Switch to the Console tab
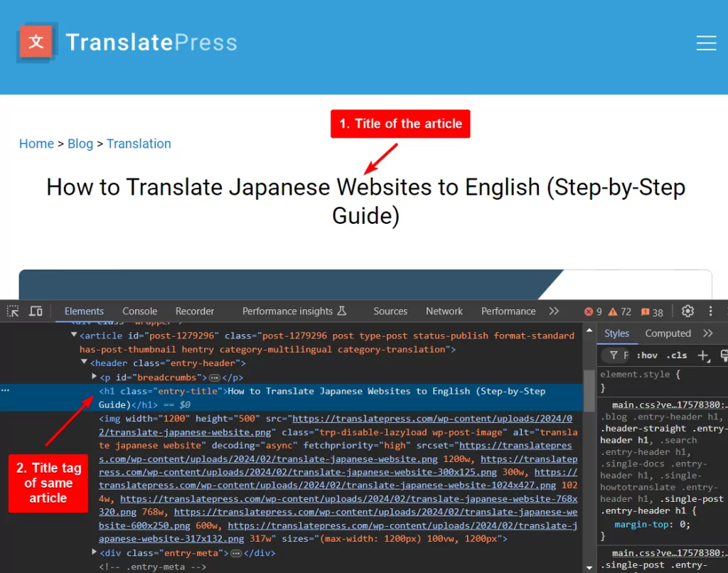This screenshot has height=573, width=728. (x=140, y=311)
